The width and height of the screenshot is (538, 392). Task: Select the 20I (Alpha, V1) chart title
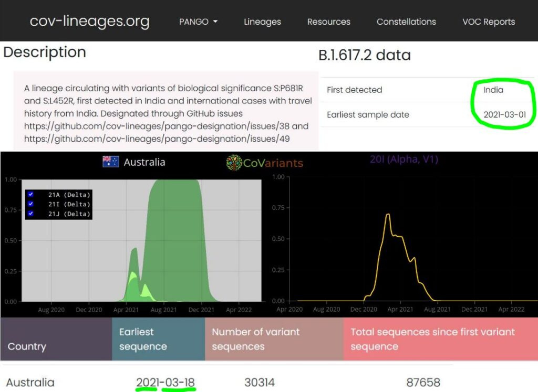click(x=404, y=160)
